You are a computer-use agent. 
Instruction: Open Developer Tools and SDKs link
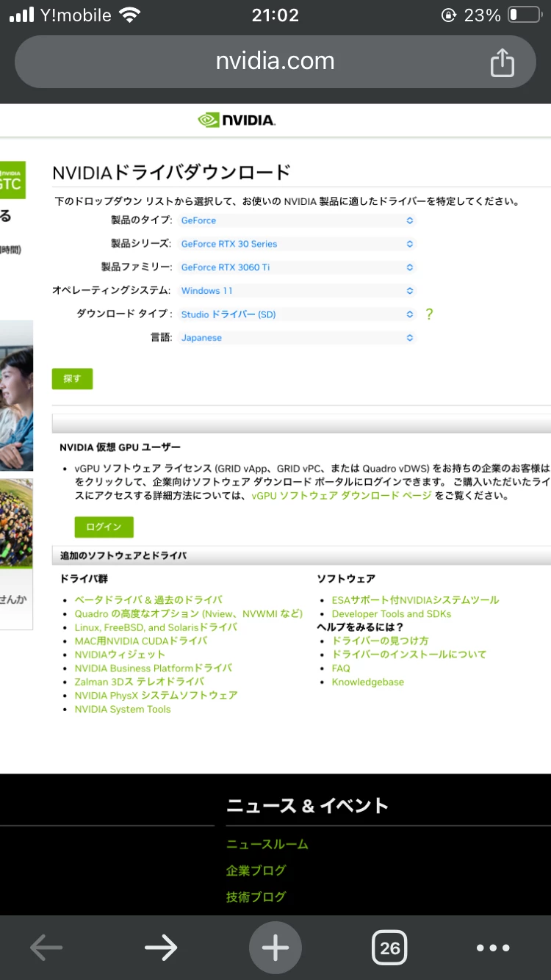pyautogui.click(x=392, y=614)
